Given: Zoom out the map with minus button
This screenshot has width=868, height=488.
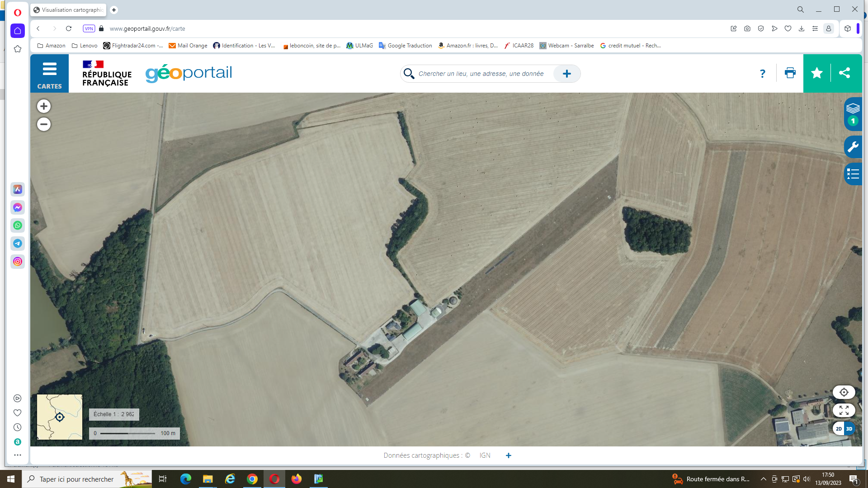Looking at the screenshot, I should click(x=44, y=124).
